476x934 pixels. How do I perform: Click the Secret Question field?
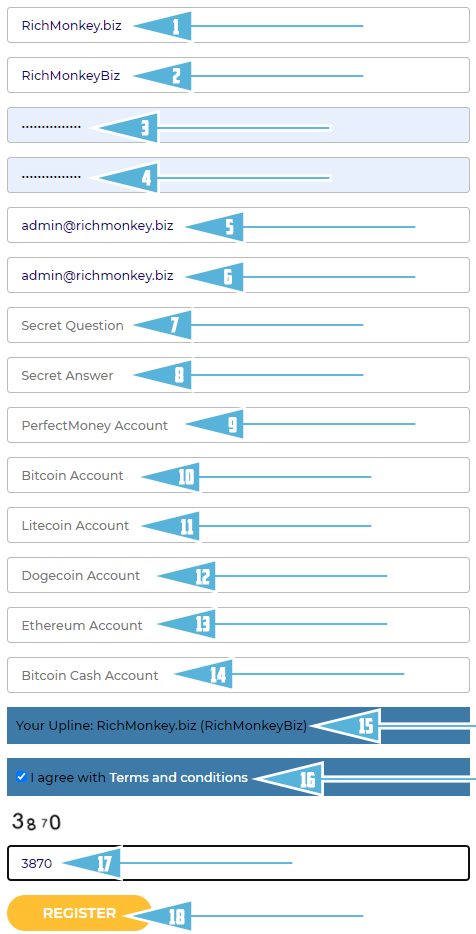pyautogui.click(x=238, y=325)
